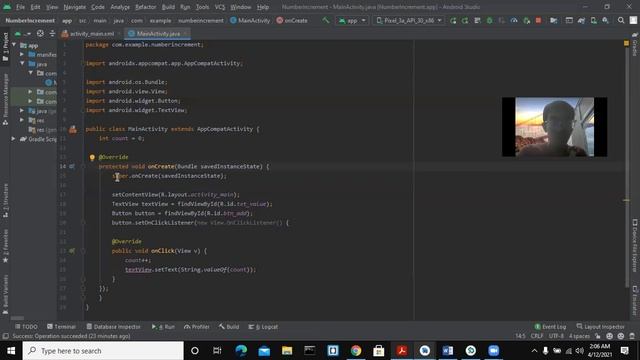640x360 pixels.
Task: Click the Search Everywhere magnifier icon
Action: [621, 20]
